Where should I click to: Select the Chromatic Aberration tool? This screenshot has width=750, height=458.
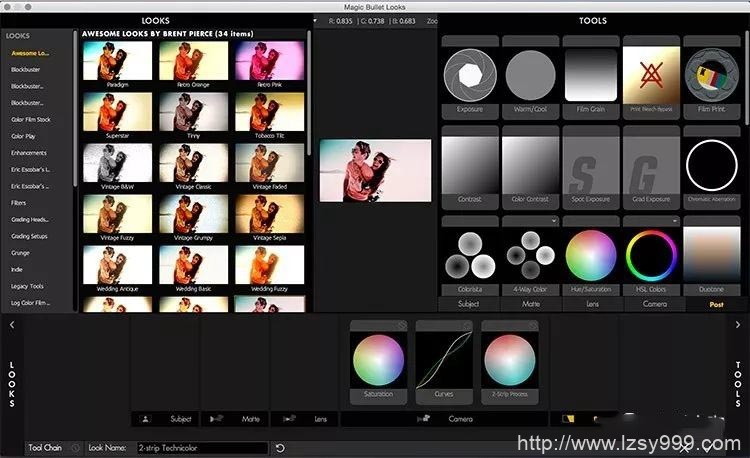coord(711,164)
